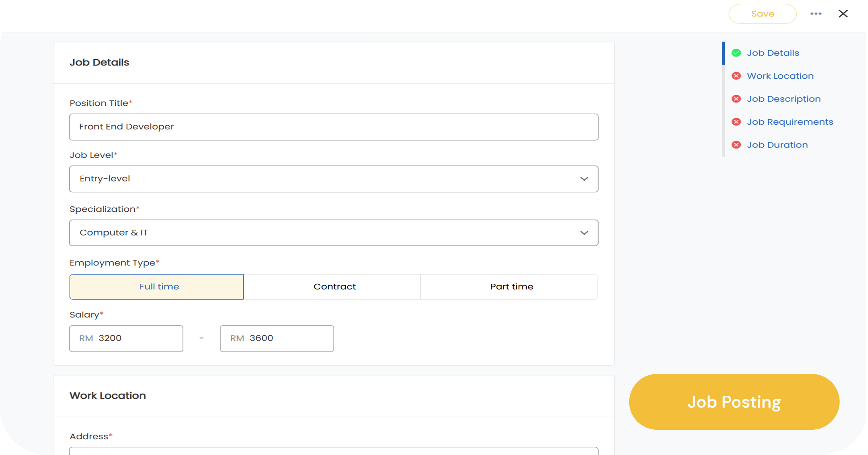Click the Position Title input field
Screen dimensions: 868x455
333,127
